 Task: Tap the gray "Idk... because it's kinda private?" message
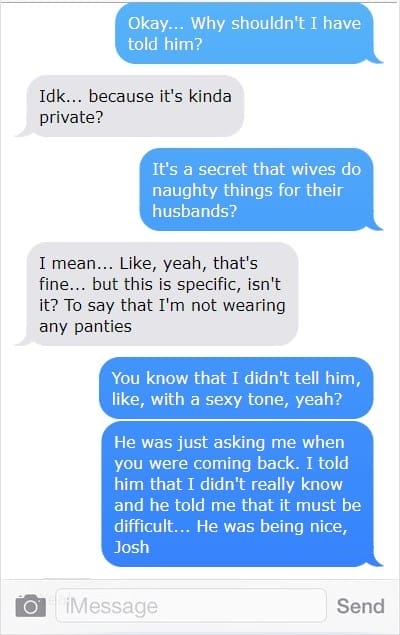pyautogui.click(x=131, y=107)
